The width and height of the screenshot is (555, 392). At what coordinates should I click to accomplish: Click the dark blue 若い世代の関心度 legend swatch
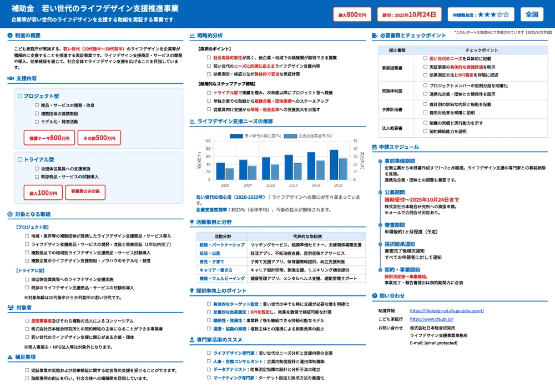(236, 136)
